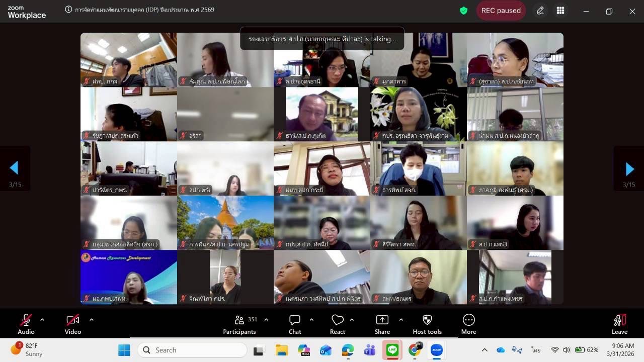
Task: Open the Windows Start menu
Action: [124, 349]
